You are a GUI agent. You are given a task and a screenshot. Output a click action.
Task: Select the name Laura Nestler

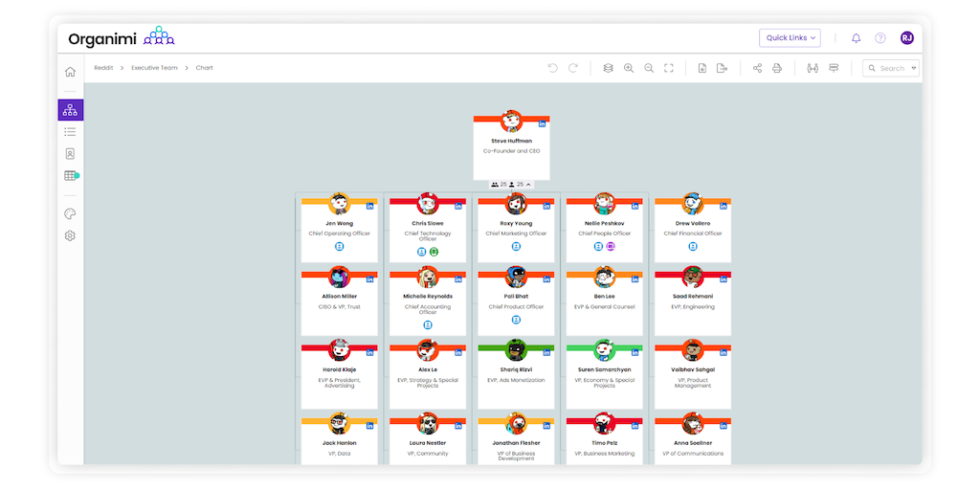pos(428,442)
